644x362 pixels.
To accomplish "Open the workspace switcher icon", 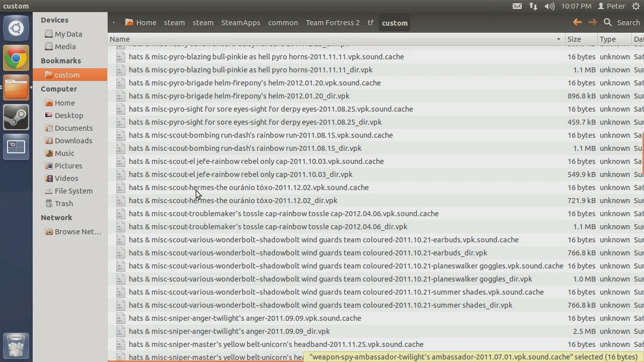I will pyautogui.click(x=16, y=147).
